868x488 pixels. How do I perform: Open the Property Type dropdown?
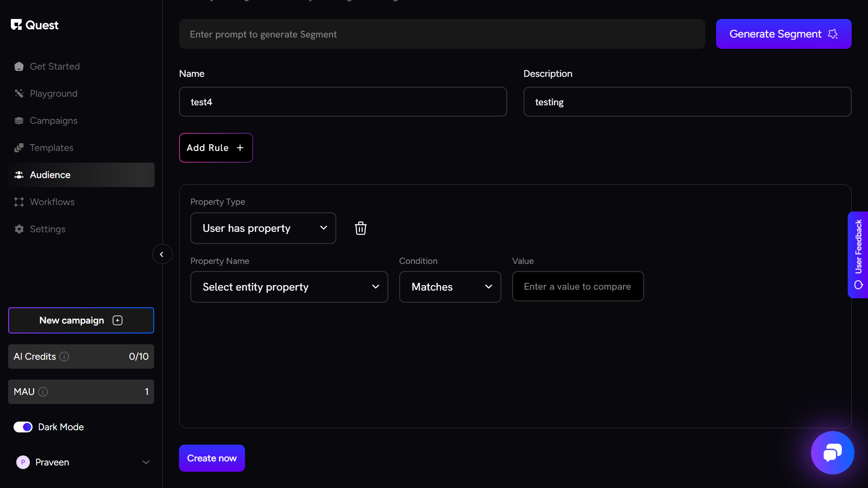(263, 228)
